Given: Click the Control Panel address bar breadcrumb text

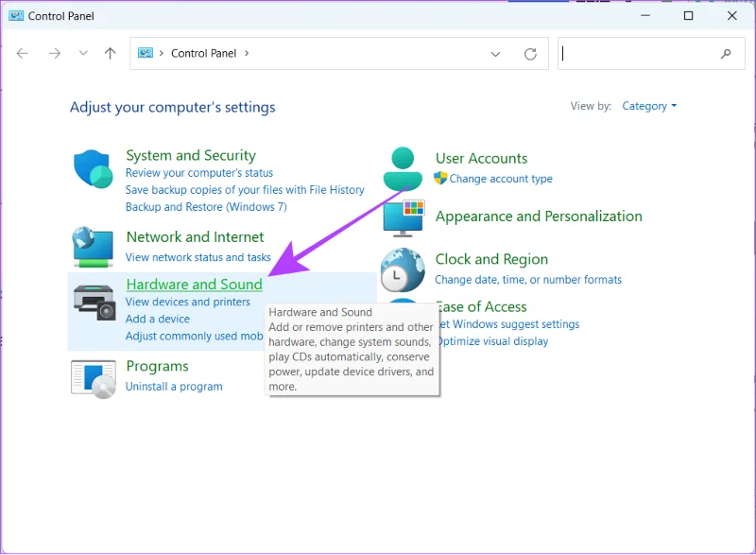Looking at the screenshot, I should pyautogui.click(x=203, y=53).
